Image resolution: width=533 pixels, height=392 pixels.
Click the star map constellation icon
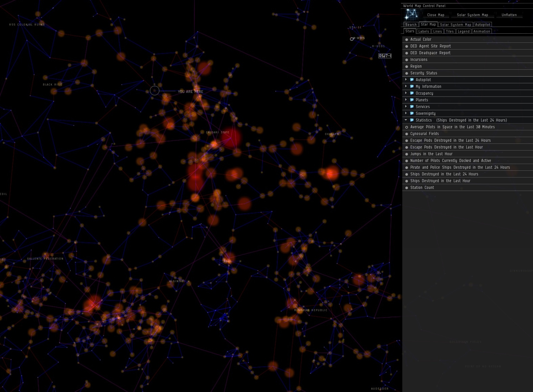(411, 14)
